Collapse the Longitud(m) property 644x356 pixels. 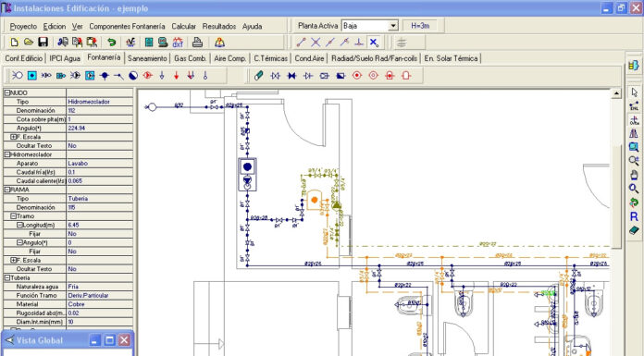19,225
